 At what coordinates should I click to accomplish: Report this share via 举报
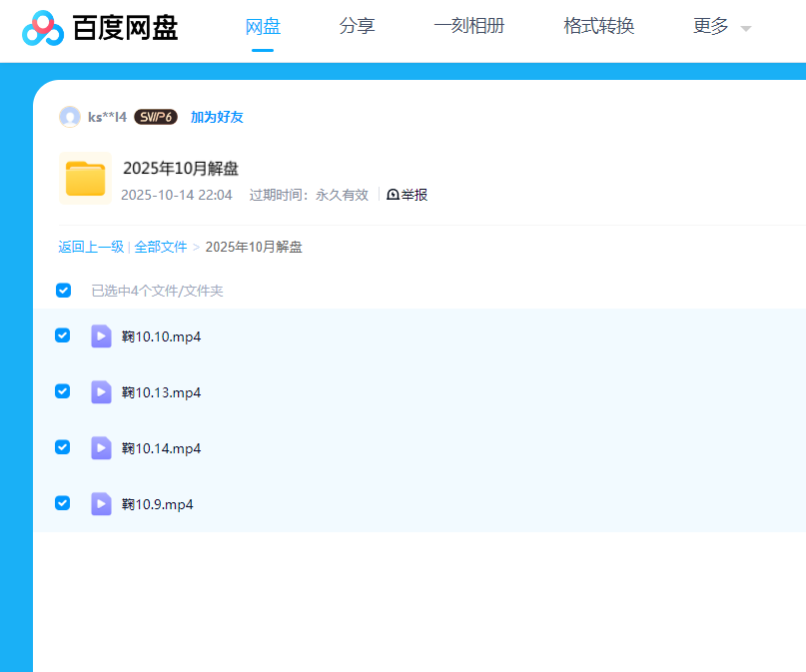click(407, 195)
